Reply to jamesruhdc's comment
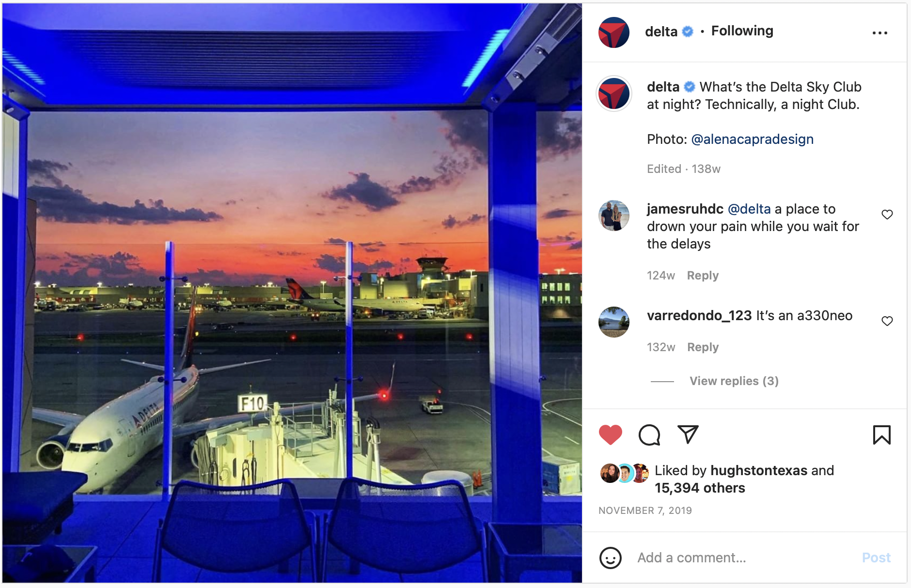This screenshot has width=911, height=588. pos(703,276)
